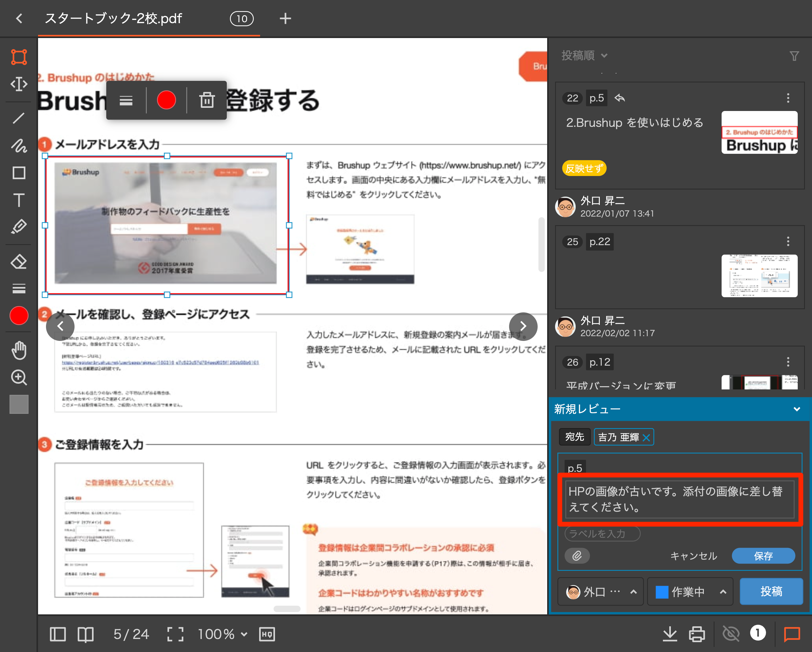This screenshot has width=812, height=652.
Task: Print the document
Action: point(697,634)
